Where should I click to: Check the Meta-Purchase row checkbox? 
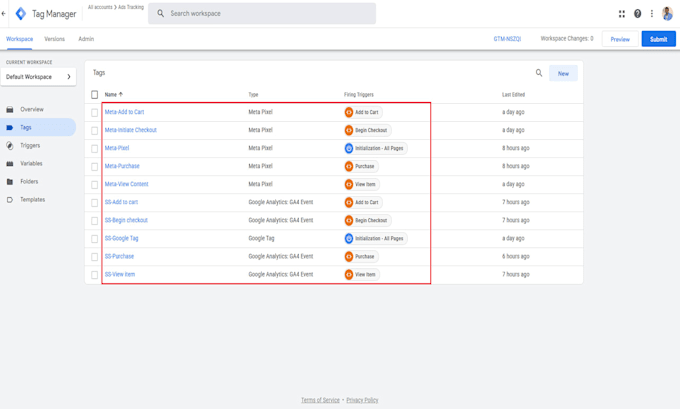pos(95,167)
